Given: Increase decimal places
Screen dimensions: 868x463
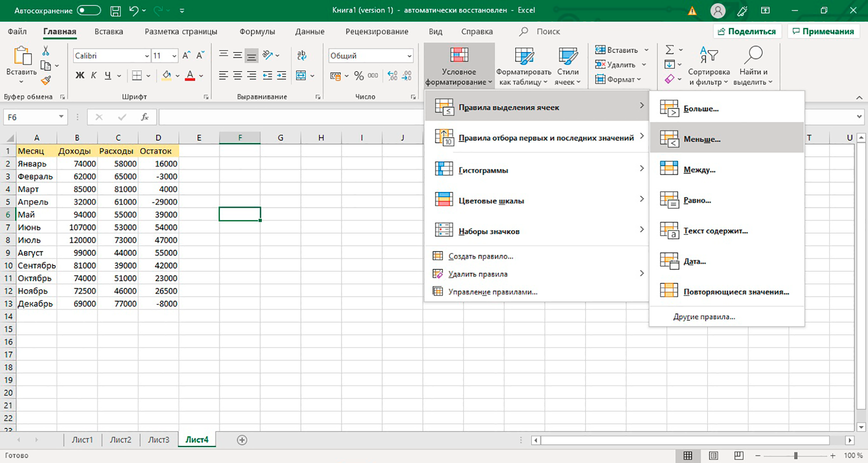Looking at the screenshot, I should 392,76.
